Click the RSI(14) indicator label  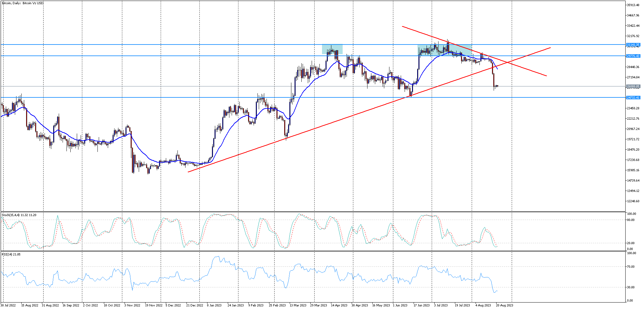click(11, 254)
